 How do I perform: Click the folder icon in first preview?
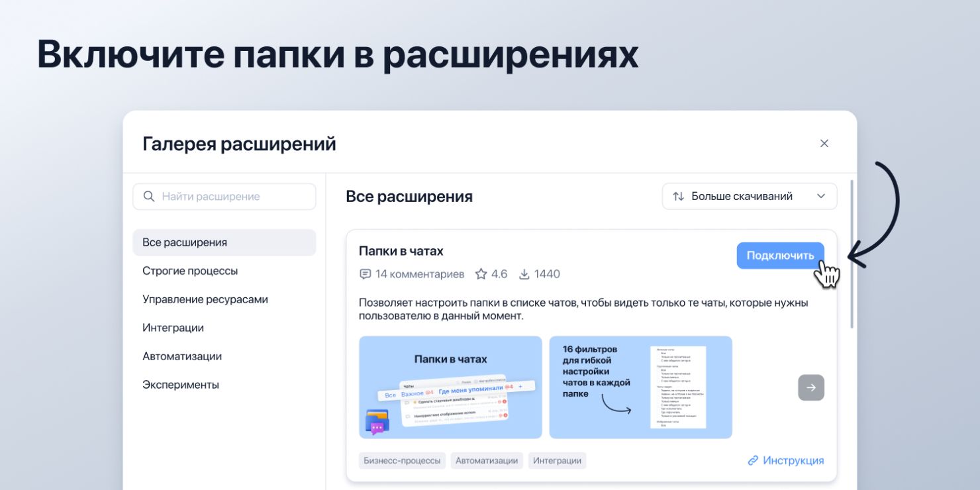pos(377,422)
